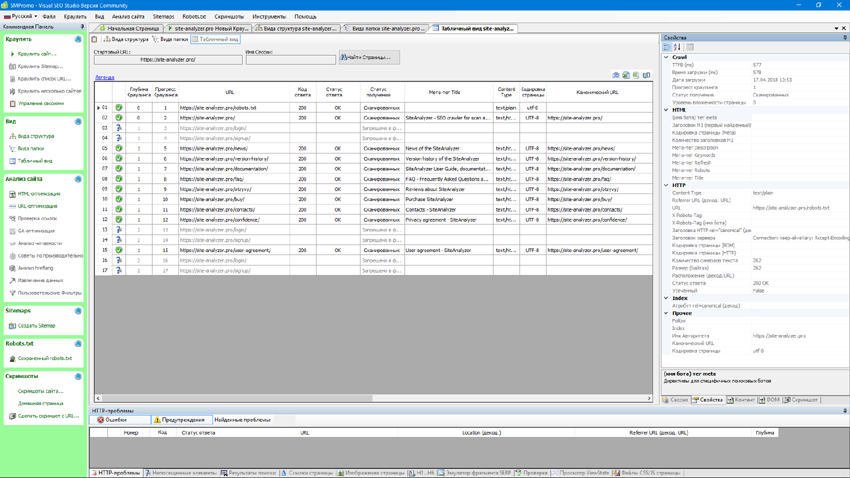
Task: Click the blue question status icon in row 03
Action: (119, 128)
